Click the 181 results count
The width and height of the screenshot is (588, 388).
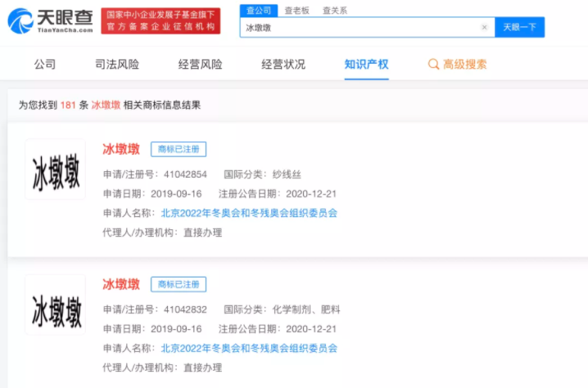[x=68, y=105]
